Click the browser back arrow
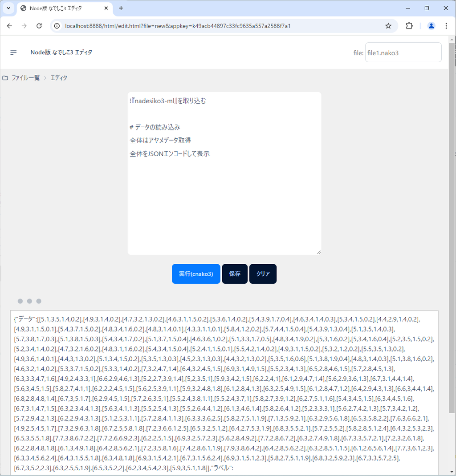 9,26
